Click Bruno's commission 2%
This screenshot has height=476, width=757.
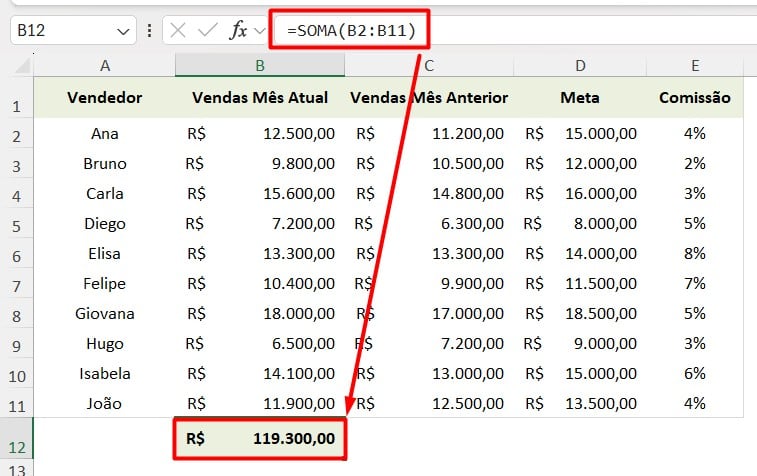point(695,163)
